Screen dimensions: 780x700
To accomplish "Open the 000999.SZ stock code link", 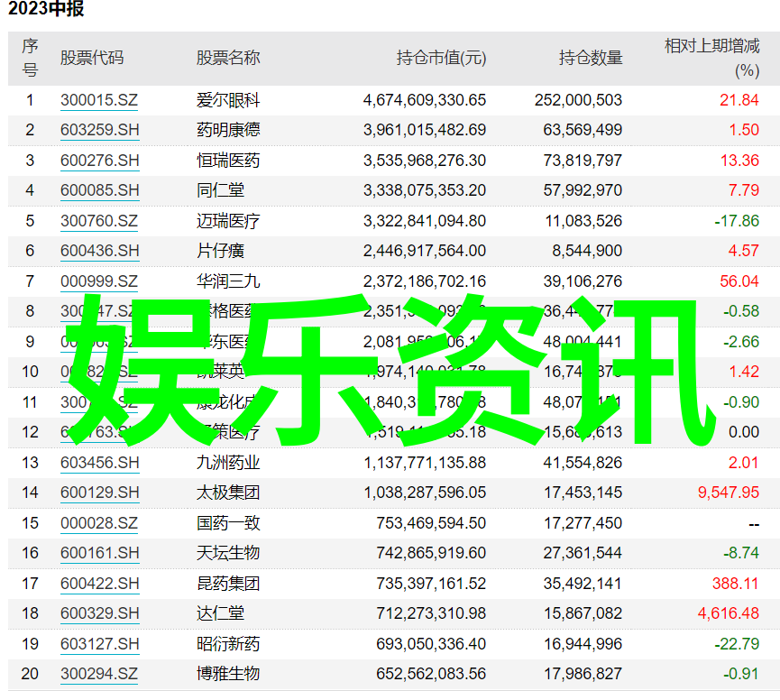I will coord(99,281).
